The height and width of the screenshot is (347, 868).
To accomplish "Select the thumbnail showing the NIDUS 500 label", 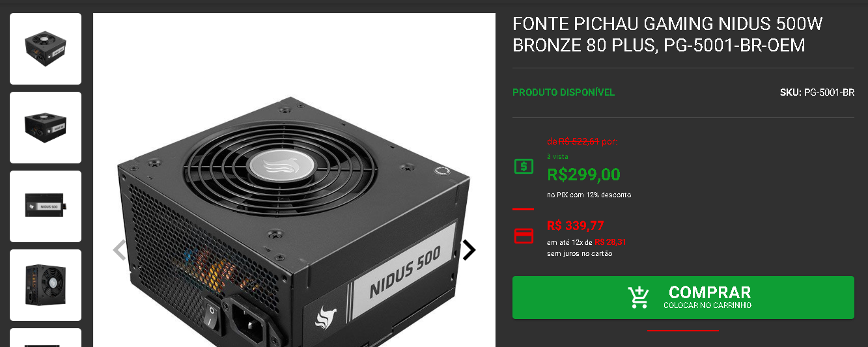I will (46, 206).
